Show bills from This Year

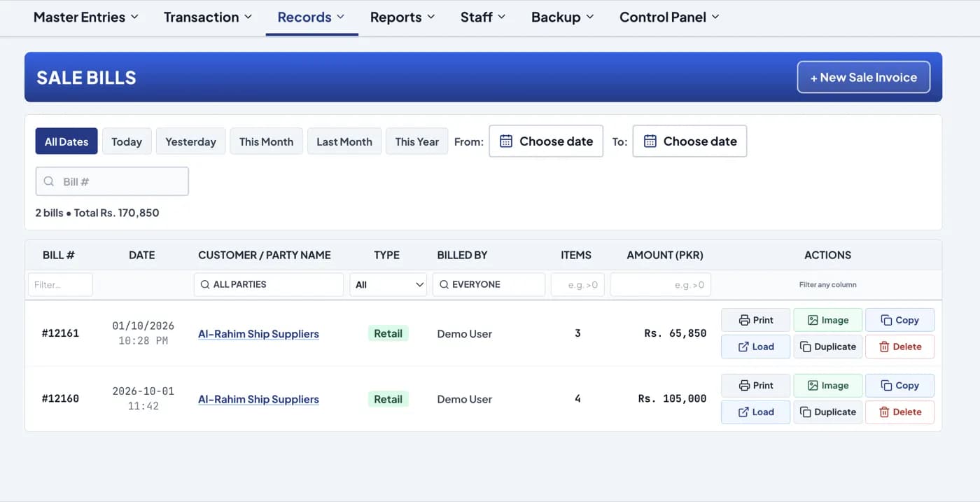[417, 141]
